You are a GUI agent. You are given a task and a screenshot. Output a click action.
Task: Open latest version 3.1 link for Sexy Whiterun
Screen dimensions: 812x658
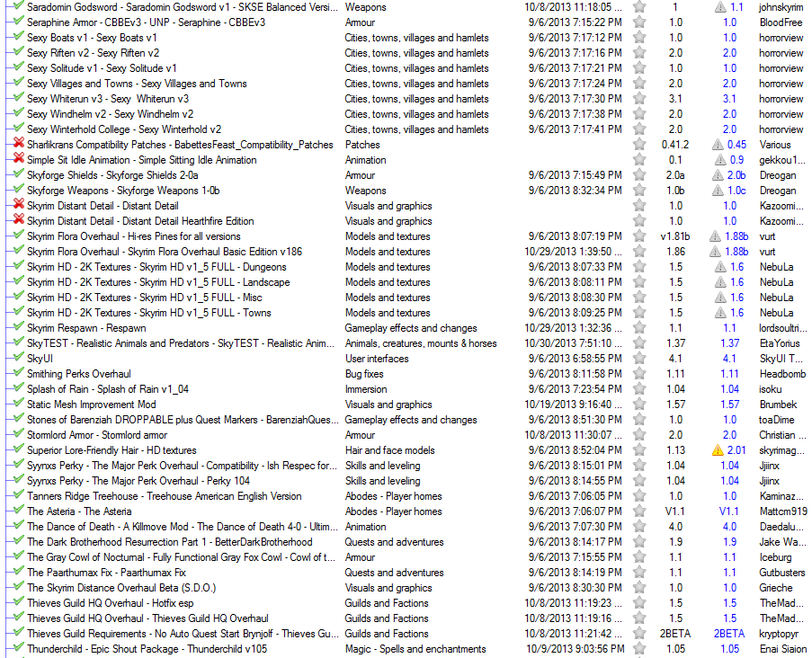729,99
